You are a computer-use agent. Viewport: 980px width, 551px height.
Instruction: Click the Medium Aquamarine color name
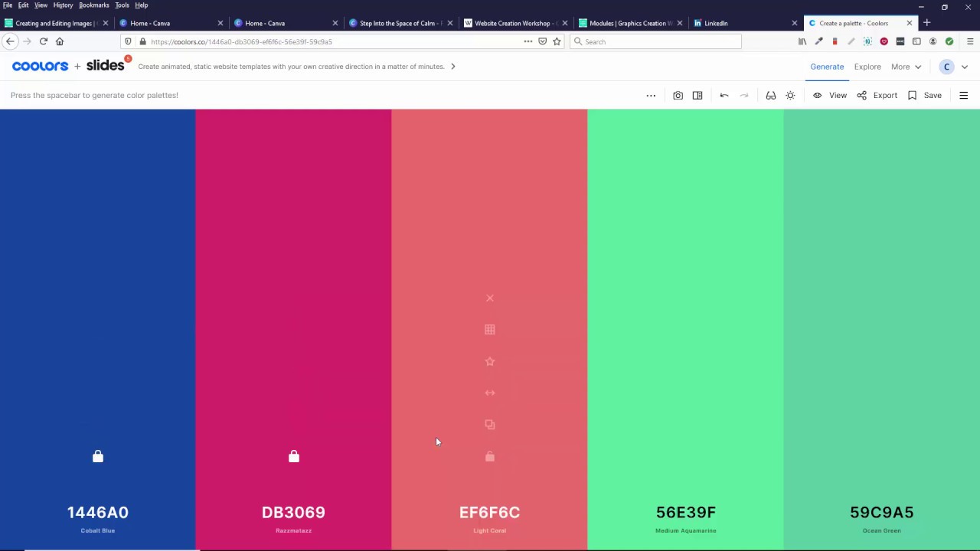pyautogui.click(x=686, y=530)
